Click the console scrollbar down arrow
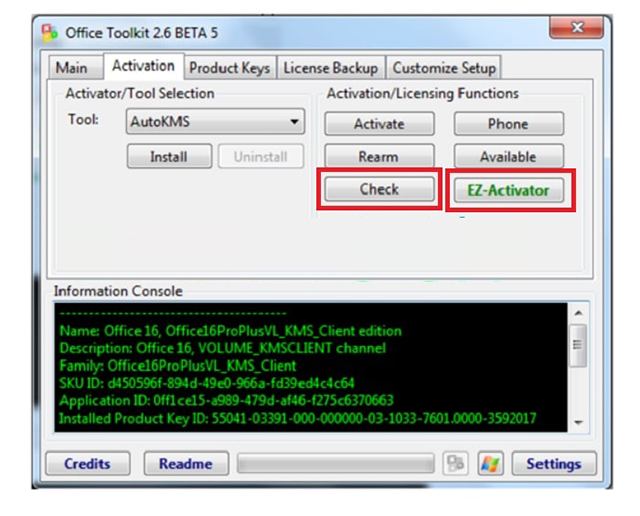This screenshot has height=516, width=640. pyautogui.click(x=578, y=423)
